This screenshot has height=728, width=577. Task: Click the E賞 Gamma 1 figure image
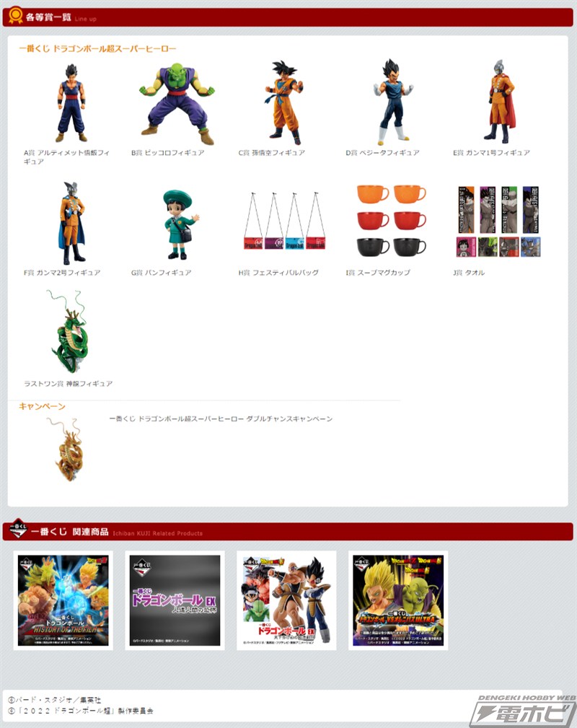point(499,102)
